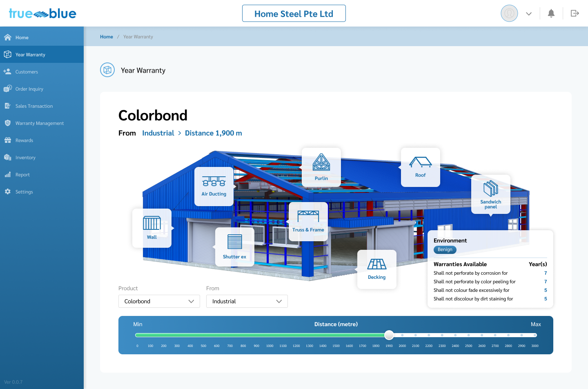Select the Purlin component card
588x389 pixels.
pyautogui.click(x=321, y=167)
